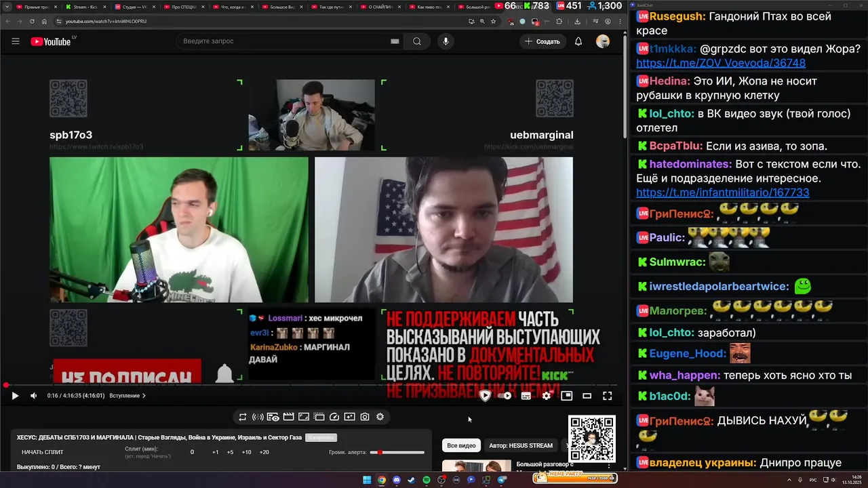Switch to the Stream - Kick browser tab
The image size is (868, 488).
click(85, 7)
